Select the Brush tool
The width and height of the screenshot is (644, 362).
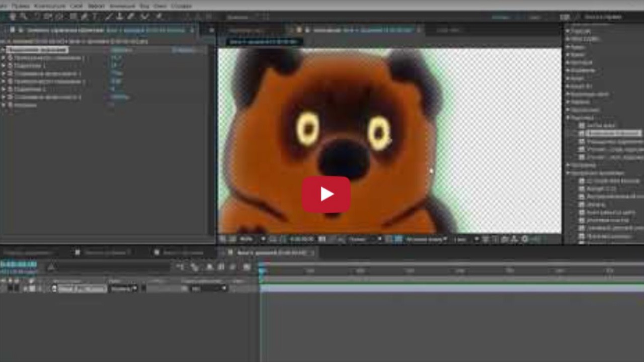[x=109, y=17]
